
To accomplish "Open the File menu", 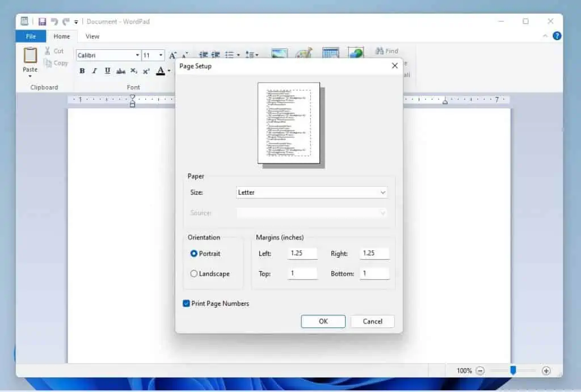I will coord(30,36).
